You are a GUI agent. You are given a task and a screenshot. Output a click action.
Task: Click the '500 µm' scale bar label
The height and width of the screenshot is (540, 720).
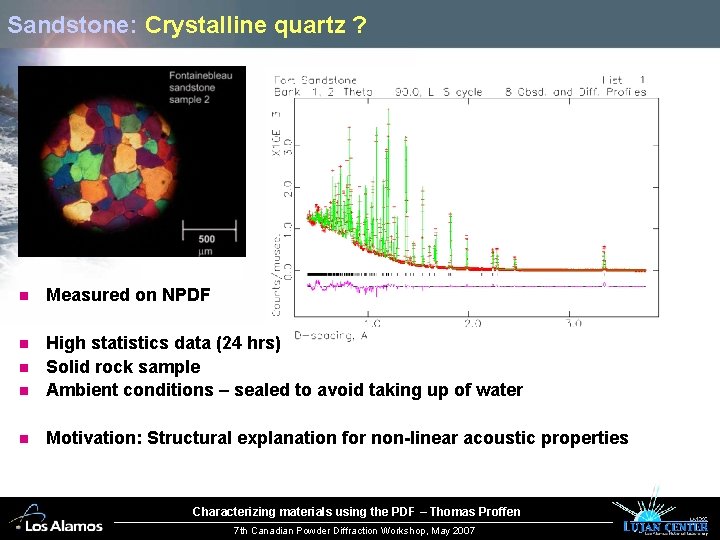click(x=207, y=245)
